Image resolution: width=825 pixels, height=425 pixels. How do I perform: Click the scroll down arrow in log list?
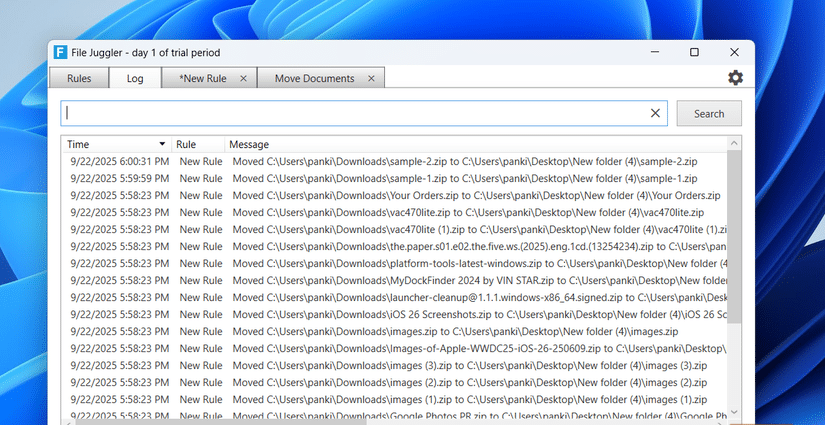(x=734, y=412)
